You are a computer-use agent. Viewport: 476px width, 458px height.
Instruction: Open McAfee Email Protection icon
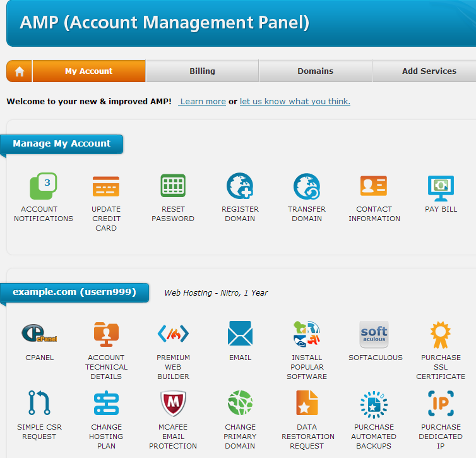[173, 404]
